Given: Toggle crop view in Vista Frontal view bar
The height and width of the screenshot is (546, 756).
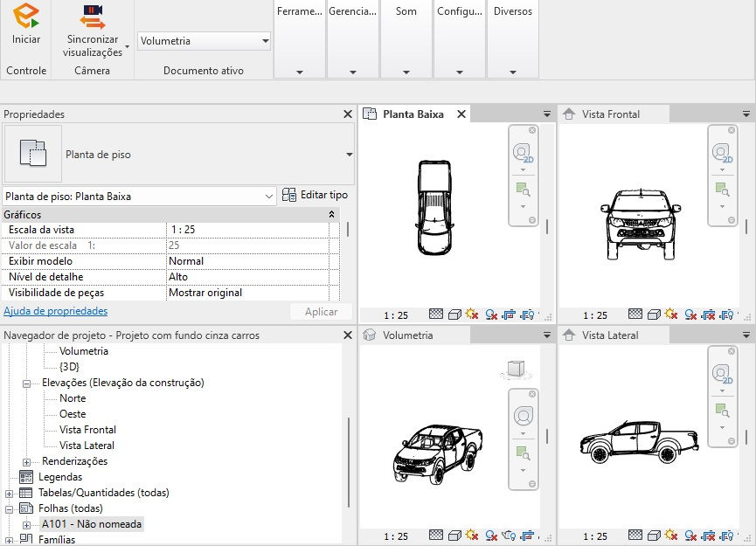Looking at the screenshot, I should [x=708, y=315].
